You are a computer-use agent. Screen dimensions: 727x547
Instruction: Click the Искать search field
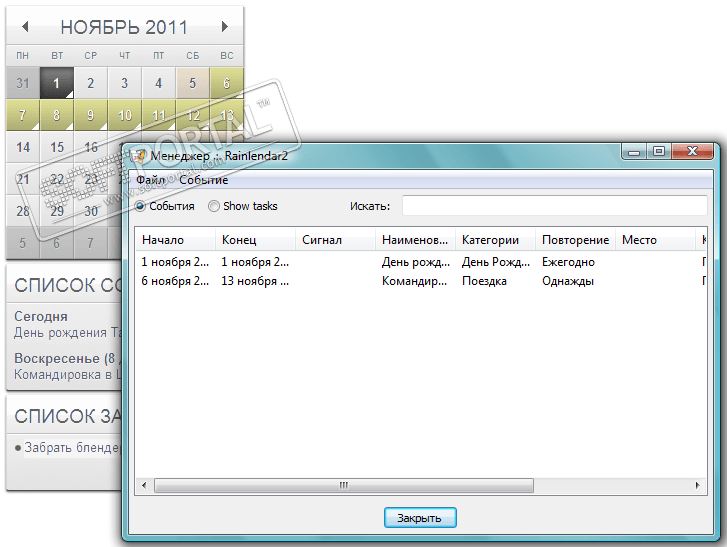click(555, 205)
